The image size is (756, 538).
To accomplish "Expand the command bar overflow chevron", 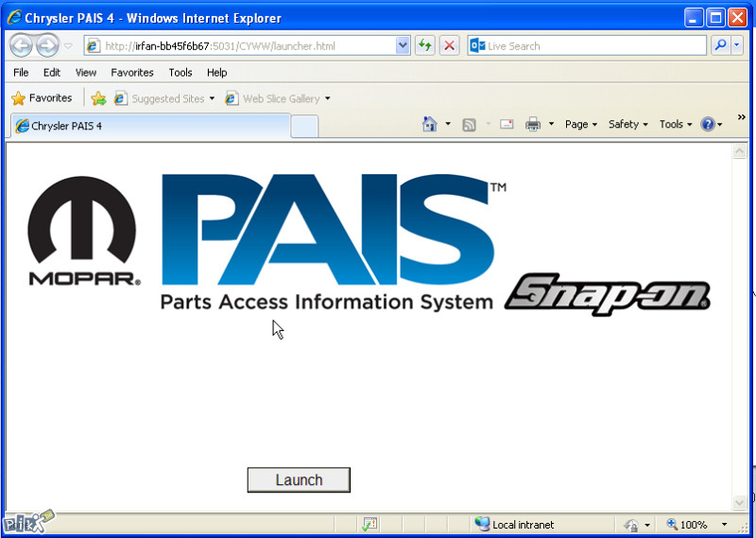I will (x=741, y=116).
